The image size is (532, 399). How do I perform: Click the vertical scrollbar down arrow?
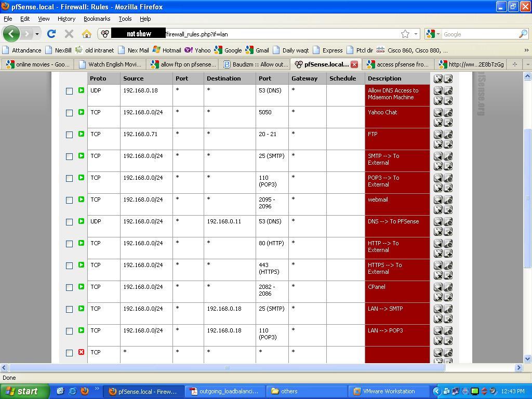coord(527,358)
